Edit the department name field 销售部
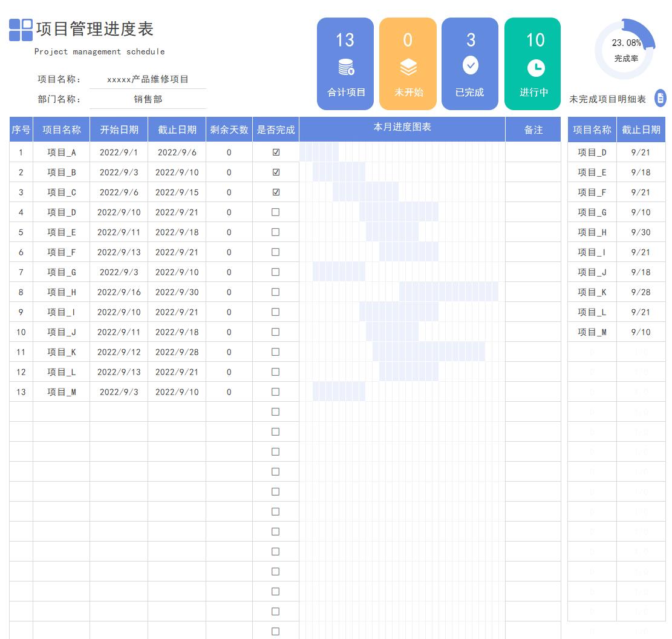Screen dimensions: 672x639 point(148,99)
